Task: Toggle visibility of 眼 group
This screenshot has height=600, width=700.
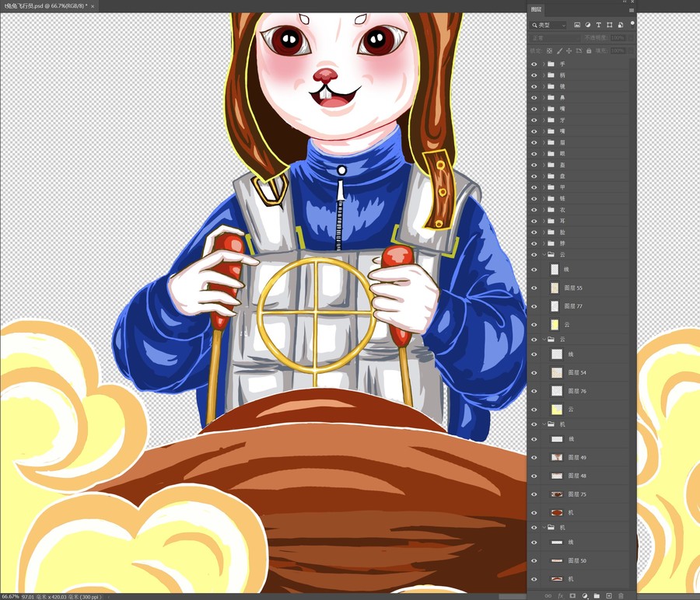Action: 534,153
